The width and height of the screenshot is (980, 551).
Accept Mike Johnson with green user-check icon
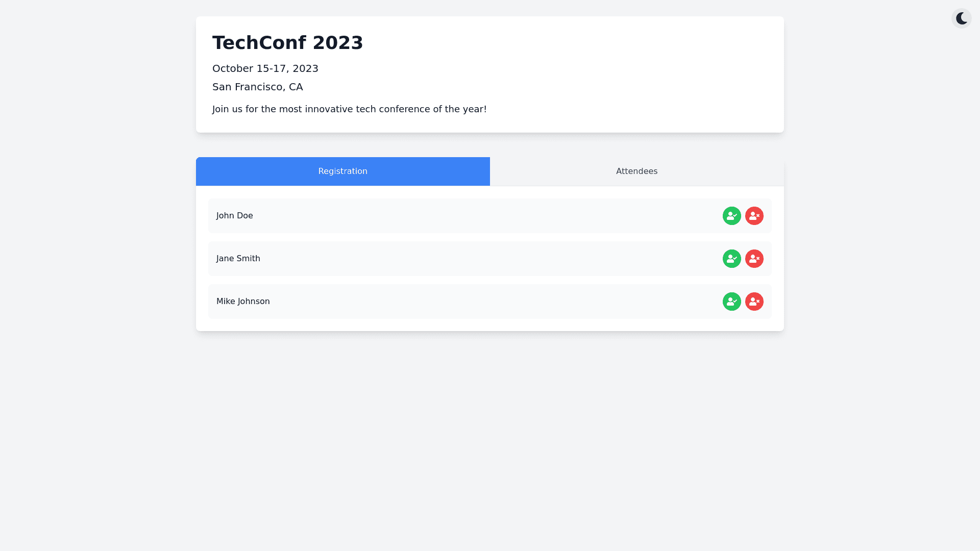coord(731,302)
